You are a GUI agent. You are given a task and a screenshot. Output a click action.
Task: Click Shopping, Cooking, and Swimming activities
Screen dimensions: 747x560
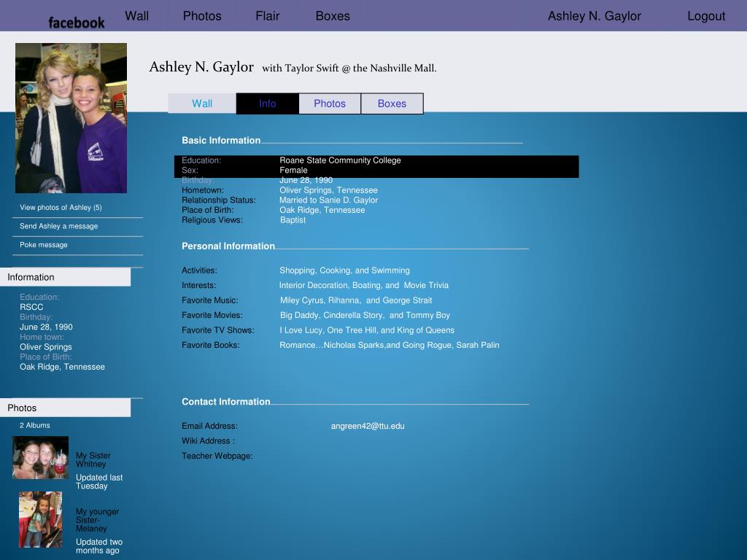tap(344, 270)
